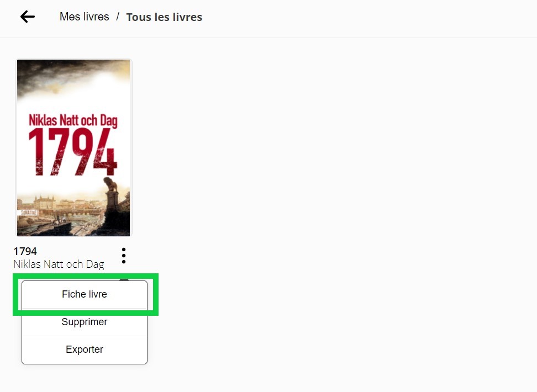Select Supprimer in the context menu
537x392 pixels.
pyautogui.click(x=85, y=322)
